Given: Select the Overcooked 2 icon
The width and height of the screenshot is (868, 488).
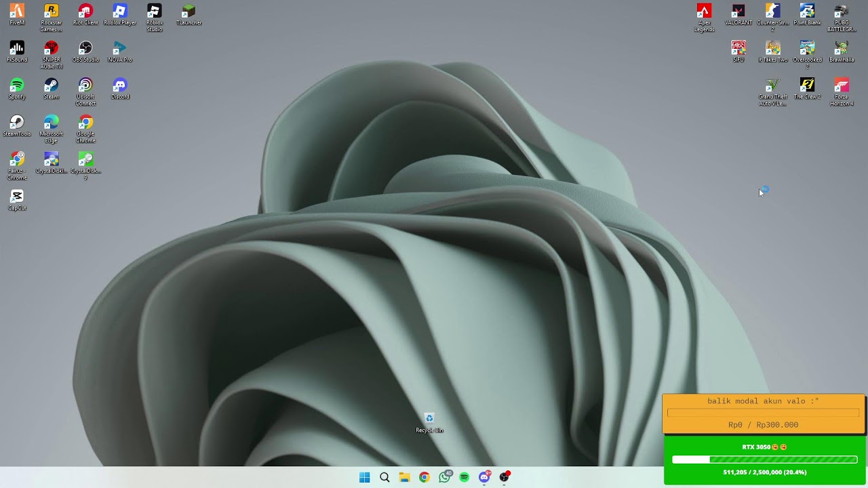Looking at the screenshot, I should coord(807,55).
